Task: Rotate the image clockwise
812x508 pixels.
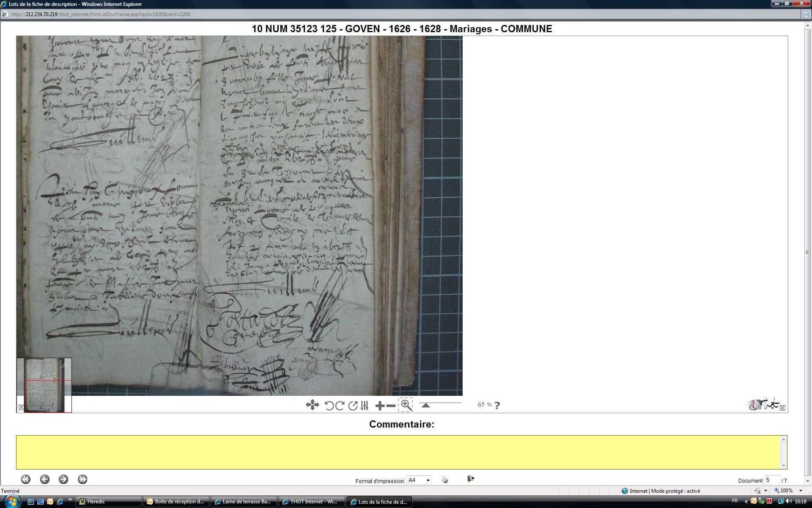Action: pos(340,406)
